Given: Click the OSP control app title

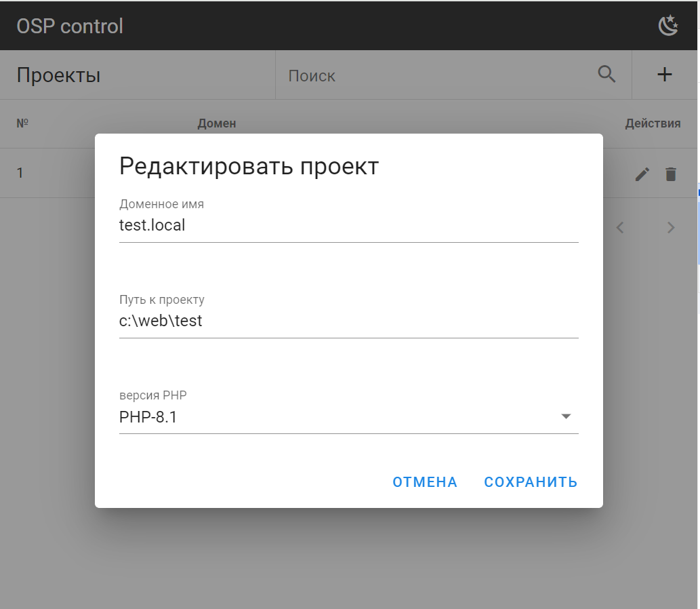Looking at the screenshot, I should pos(70,26).
